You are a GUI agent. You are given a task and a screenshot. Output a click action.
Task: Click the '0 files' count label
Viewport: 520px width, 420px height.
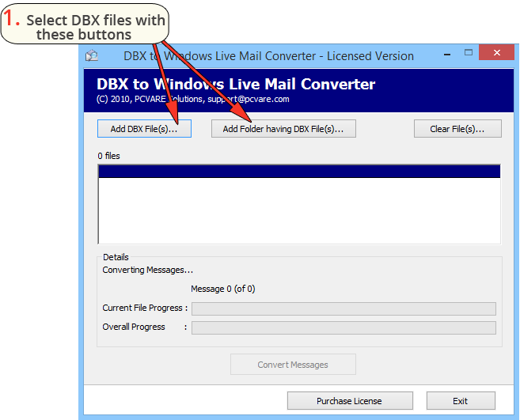tap(108, 156)
